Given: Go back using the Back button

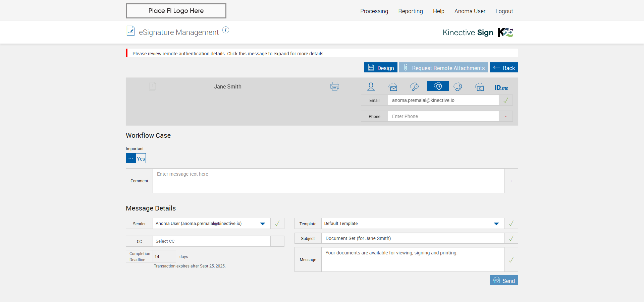Looking at the screenshot, I should pos(504,68).
